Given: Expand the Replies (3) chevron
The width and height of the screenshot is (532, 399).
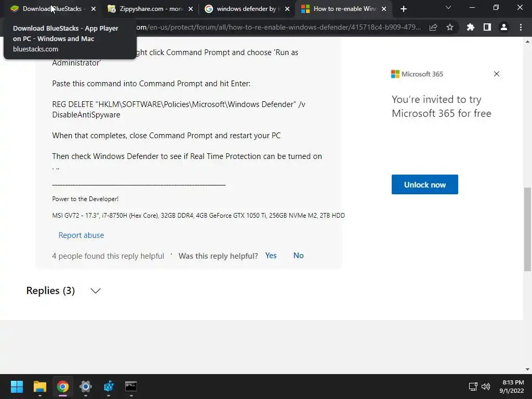Looking at the screenshot, I should pyautogui.click(x=96, y=291).
